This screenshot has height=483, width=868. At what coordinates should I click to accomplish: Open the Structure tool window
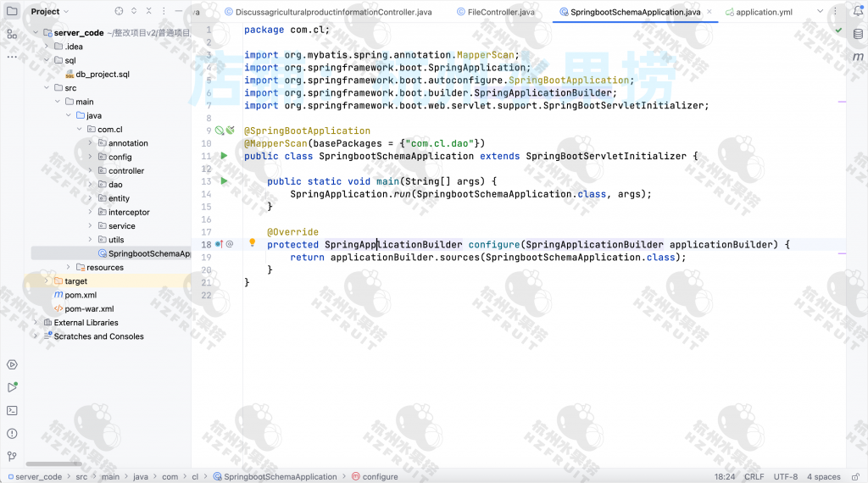(x=12, y=34)
